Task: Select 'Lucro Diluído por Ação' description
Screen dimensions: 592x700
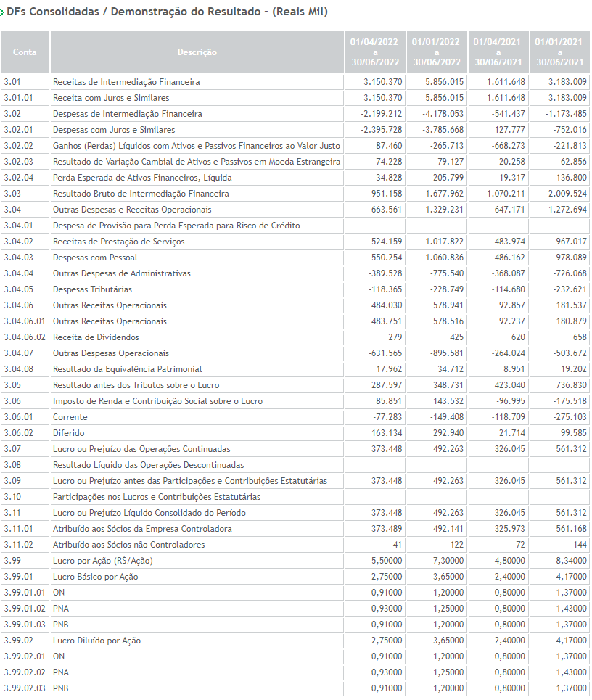Action: pos(97,641)
